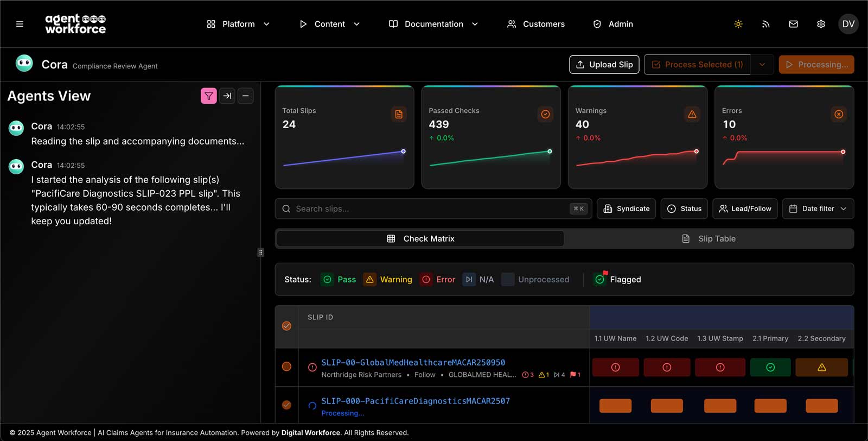Toggle the checkbox for SLIP-00-GlobalMedHealthcareMACAR250950
The image size is (868, 441).
286,367
